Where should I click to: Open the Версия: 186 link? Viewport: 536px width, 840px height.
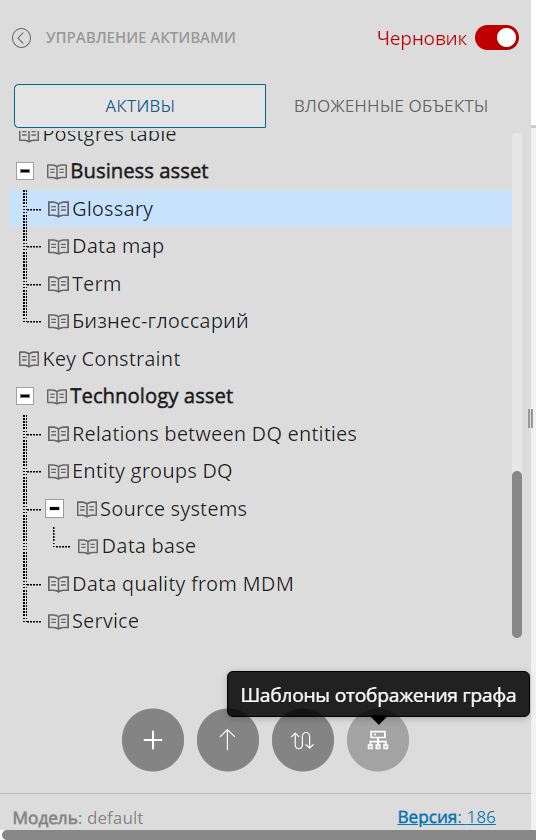coord(447,817)
